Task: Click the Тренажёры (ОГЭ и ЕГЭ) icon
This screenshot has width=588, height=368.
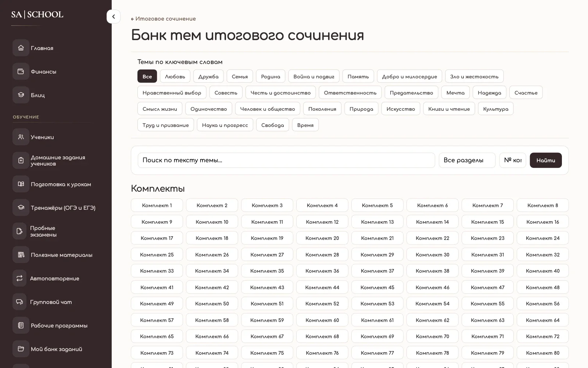Action: click(x=21, y=208)
